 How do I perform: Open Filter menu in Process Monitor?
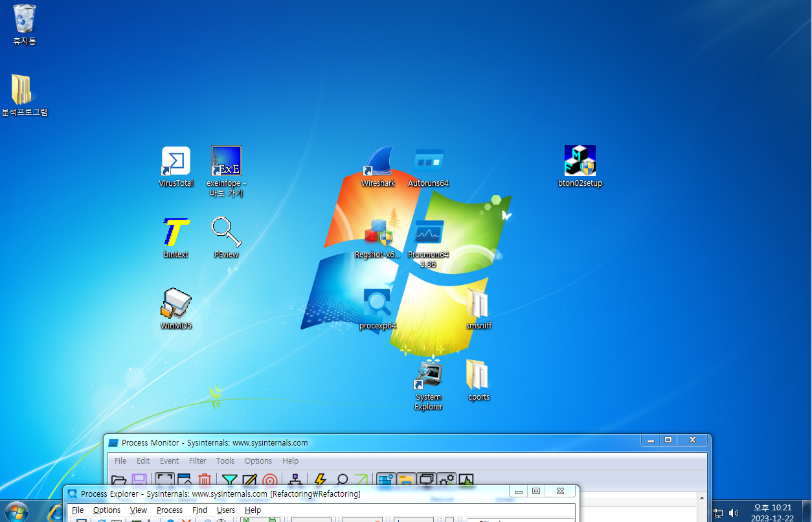point(197,461)
